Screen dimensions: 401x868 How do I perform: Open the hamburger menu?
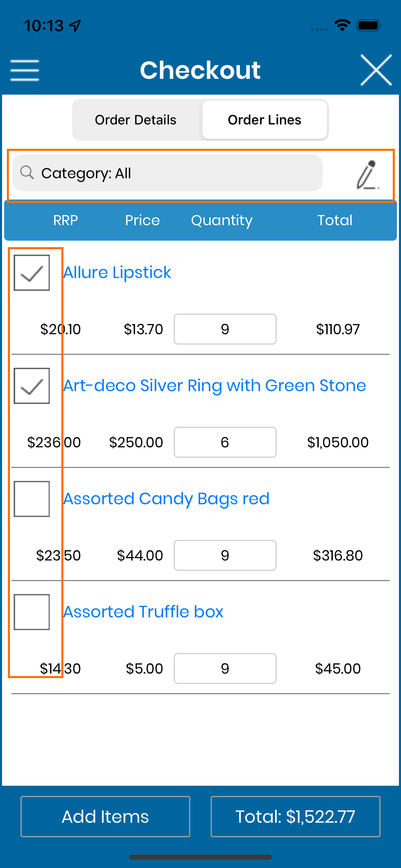[25, 70]
